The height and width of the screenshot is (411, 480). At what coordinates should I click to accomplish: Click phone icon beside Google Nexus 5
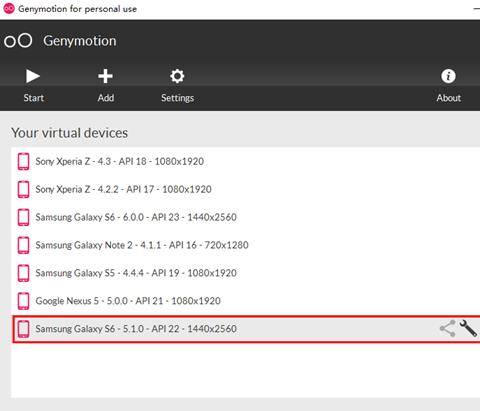coord(23,301)
